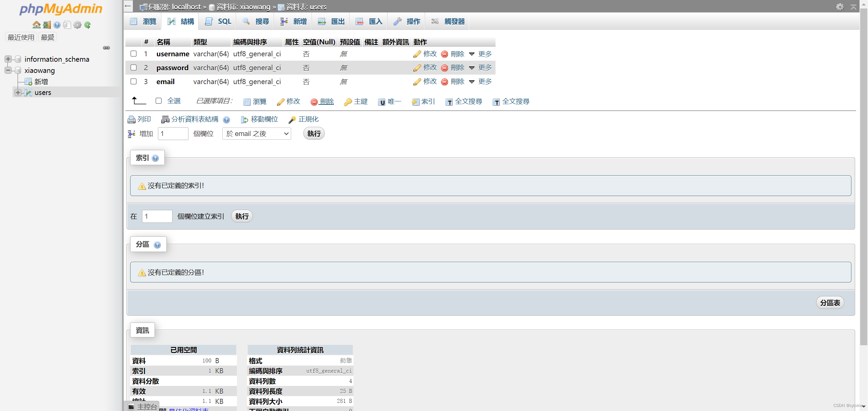Viewport: 868px width, 411px height.
Task: Click the link chain icon in sidebar
Action: (x=106, y=48)
